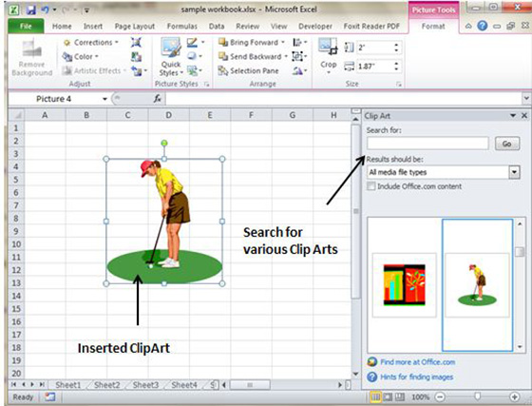Click the zoom slider handle
Image resolution: width=532 pixels, height=406 pixels.
click(x=477, y=396)
